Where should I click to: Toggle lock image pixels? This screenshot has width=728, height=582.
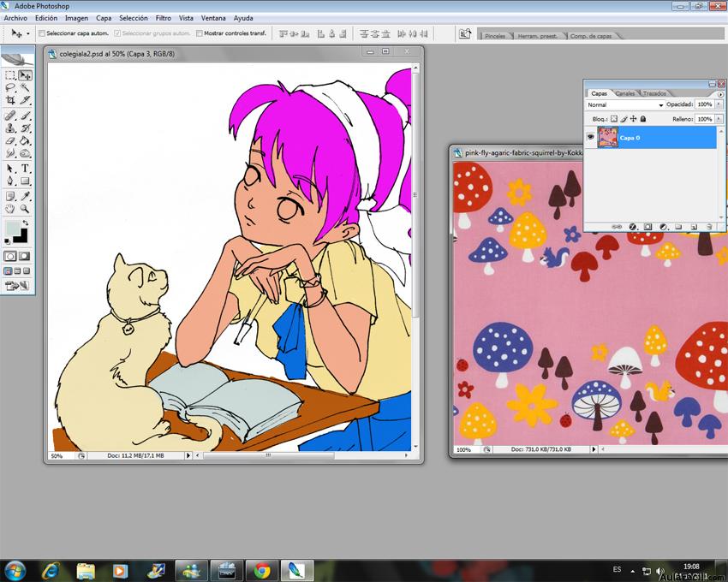[624, 119]
